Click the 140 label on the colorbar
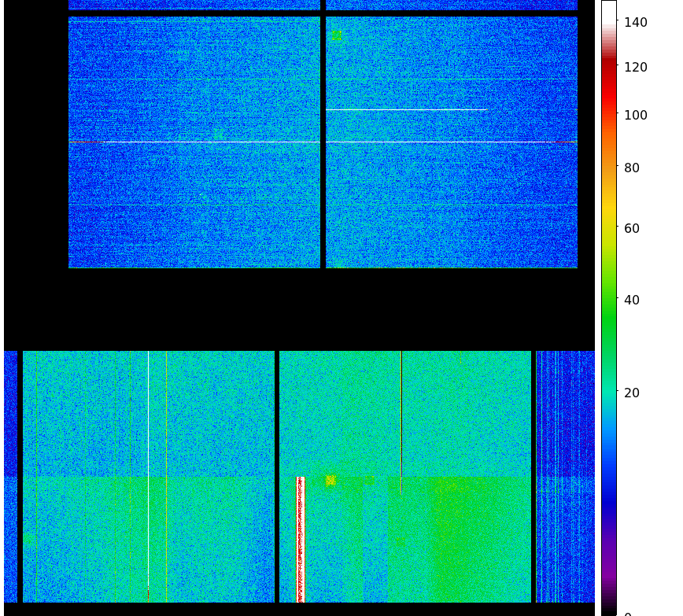Image resolution: width=683 pixels, height=616 pixels. tap(635, 22)
